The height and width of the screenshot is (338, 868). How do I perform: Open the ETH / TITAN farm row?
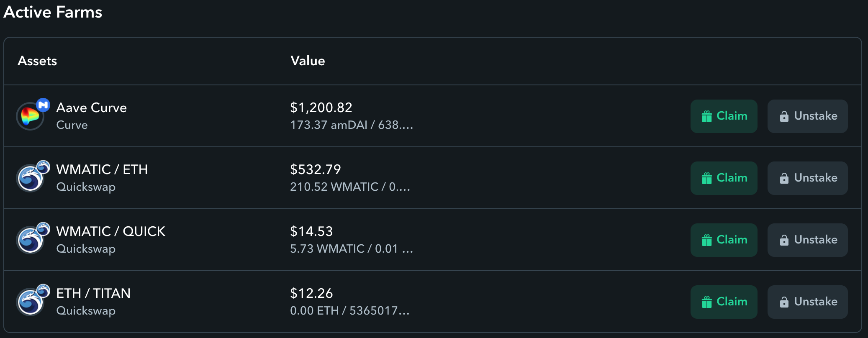pyautogui.click(x=433, y=302)
